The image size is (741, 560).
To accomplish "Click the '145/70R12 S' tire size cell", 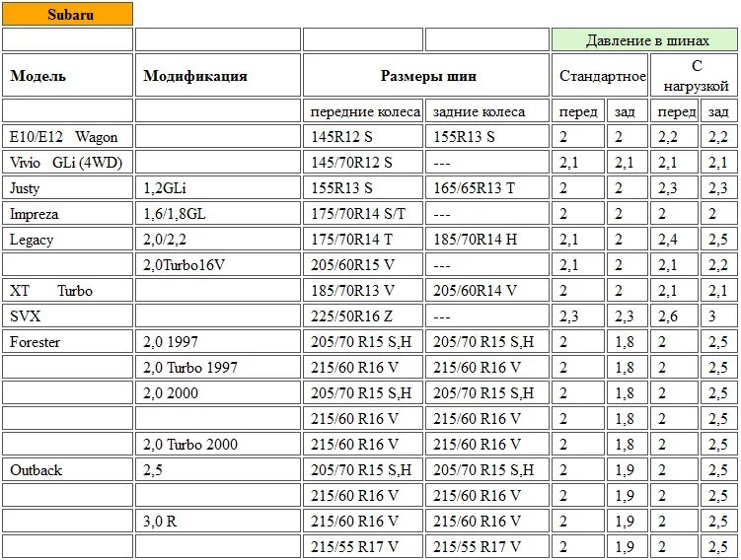I will click(363, 163).
